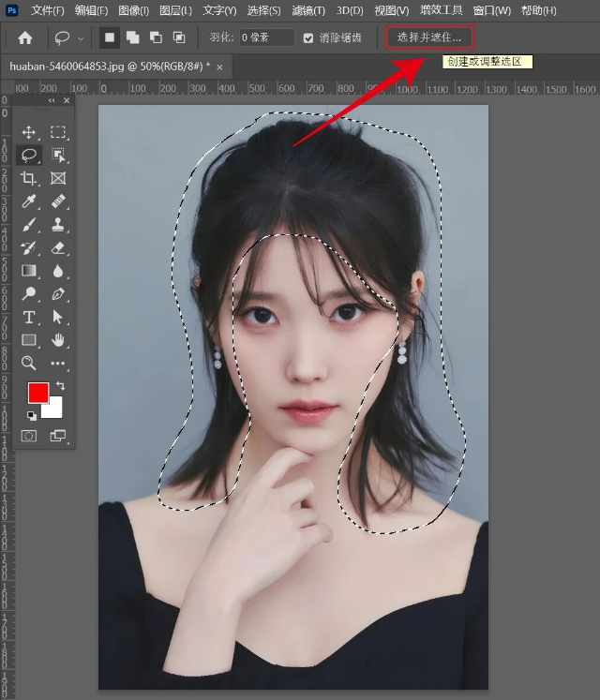The height and width of the screenshot is (700, 600).
Task: Toggle Quick Mask mode
Action: click(x=29, y=436)
